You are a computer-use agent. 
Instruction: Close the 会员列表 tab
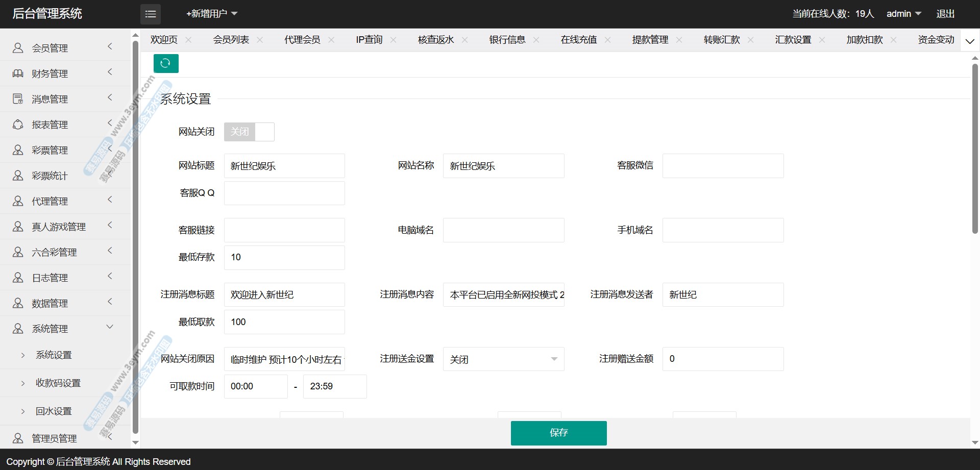[260, 40]
